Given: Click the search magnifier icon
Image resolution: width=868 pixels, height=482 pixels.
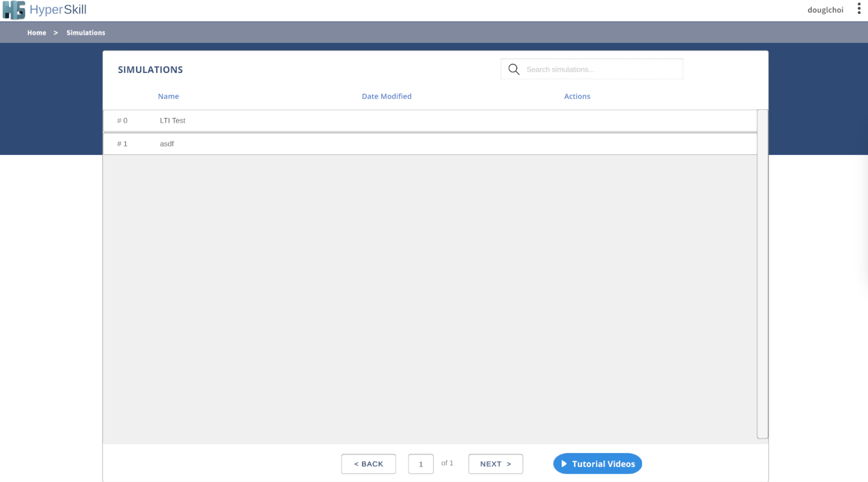Looking at the screenshot, I should (x=514, y=69).
